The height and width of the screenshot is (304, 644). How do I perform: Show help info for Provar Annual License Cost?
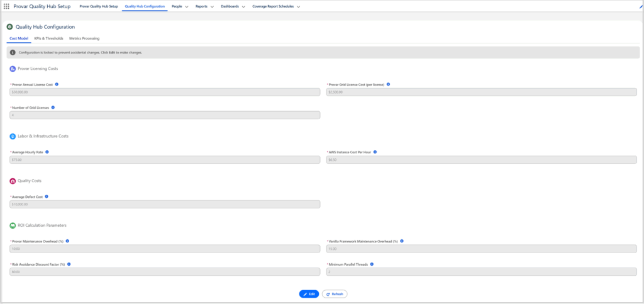57,84
